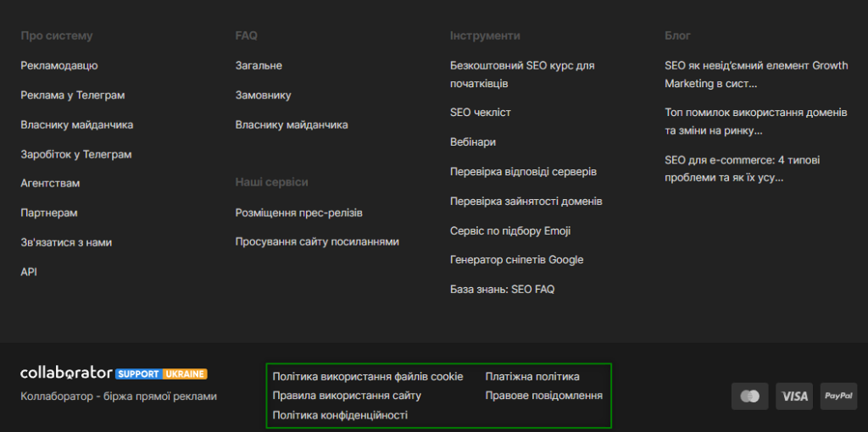Open Просування сайту посиланнями
The width and height of the screenshot is (868, 432).
pyautogui.click(x=317, y=242)
